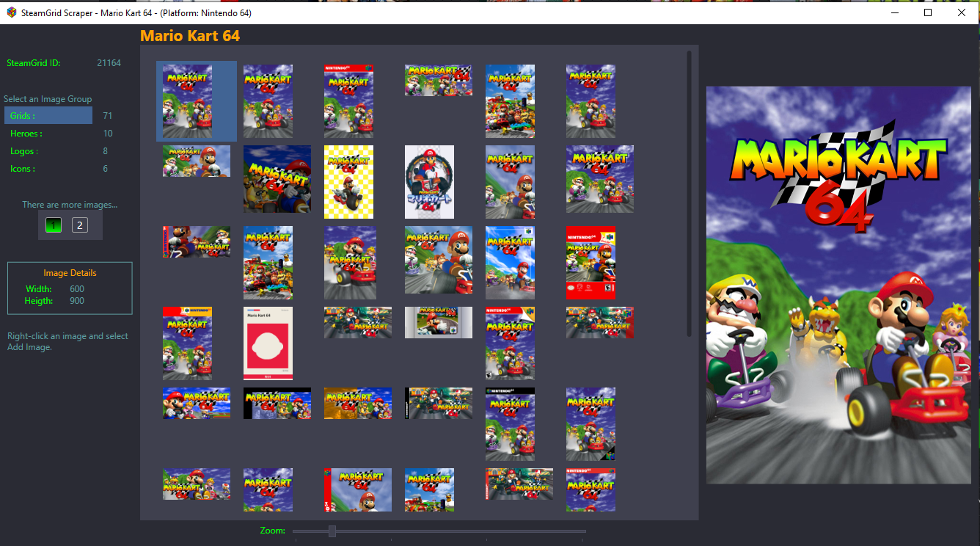Select the grey N64 cartridge thumbnail

coord(439,322)
